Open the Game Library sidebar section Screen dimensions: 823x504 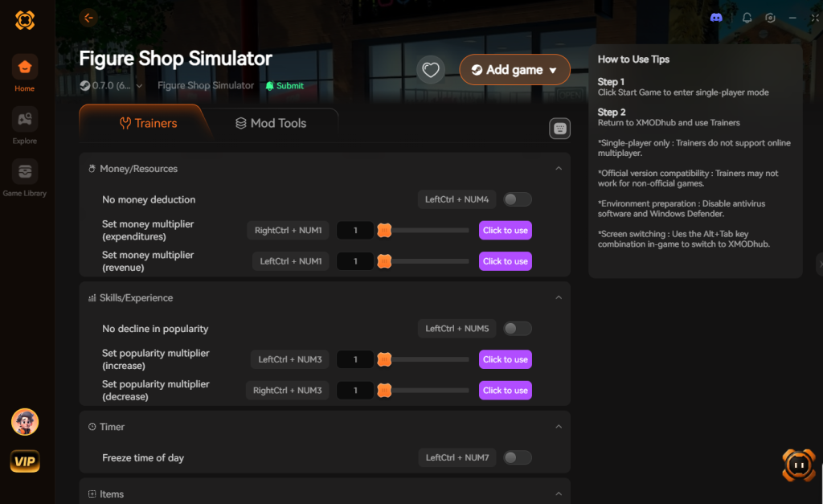[25, 178]
